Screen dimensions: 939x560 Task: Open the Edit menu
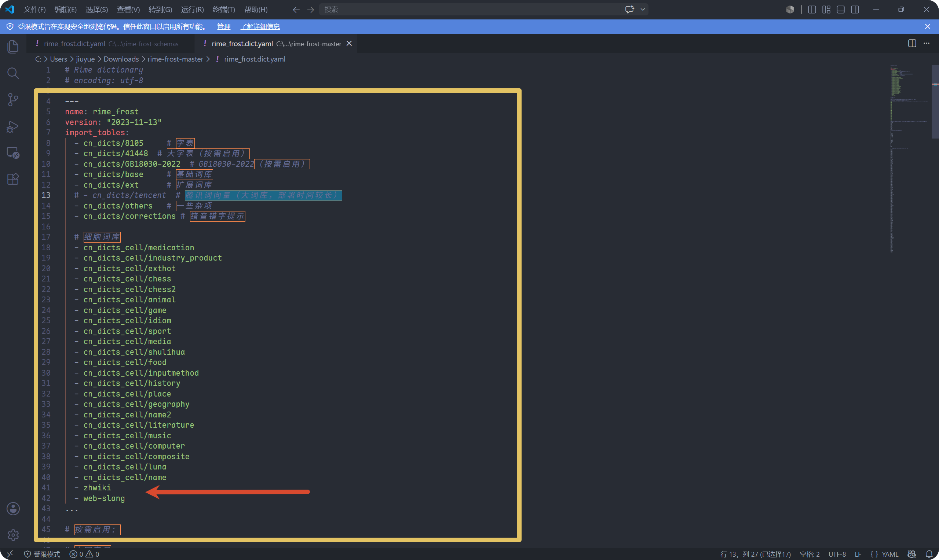tap(65, 10)
